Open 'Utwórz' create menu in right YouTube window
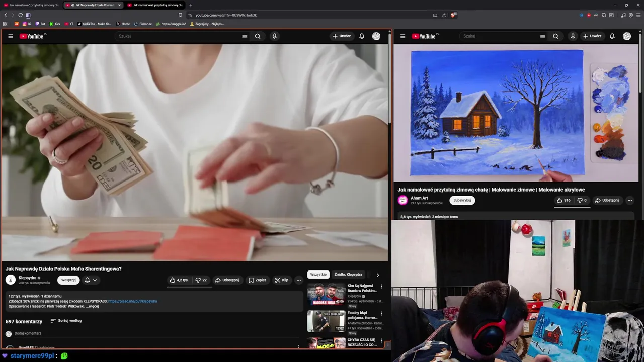Screen dimensions: 644x362 [x=592, y=36]
